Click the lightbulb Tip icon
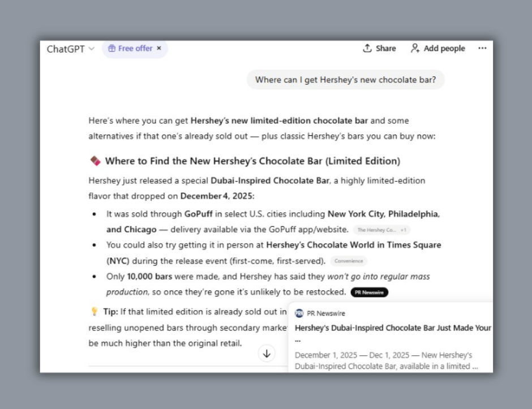The image size is (532, 409). (x=95, y=312)
